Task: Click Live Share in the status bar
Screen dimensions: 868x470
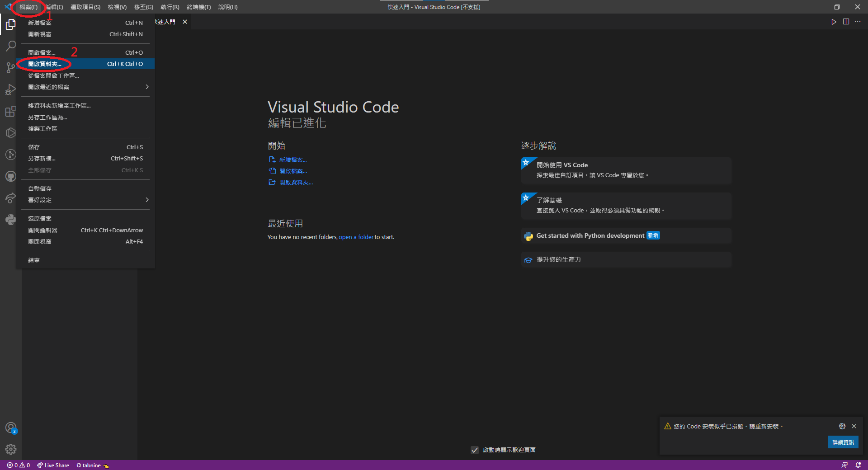Action: (x=53, y=465)
